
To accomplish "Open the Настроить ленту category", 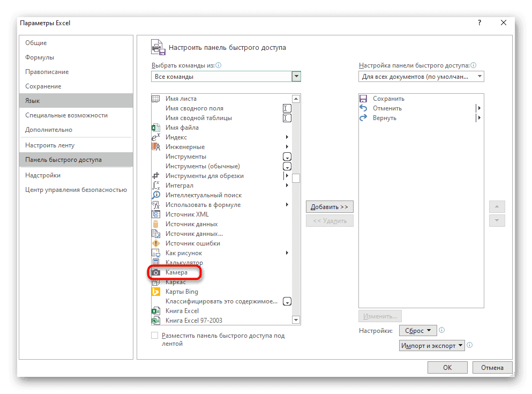I will click(x=50, y=145).
